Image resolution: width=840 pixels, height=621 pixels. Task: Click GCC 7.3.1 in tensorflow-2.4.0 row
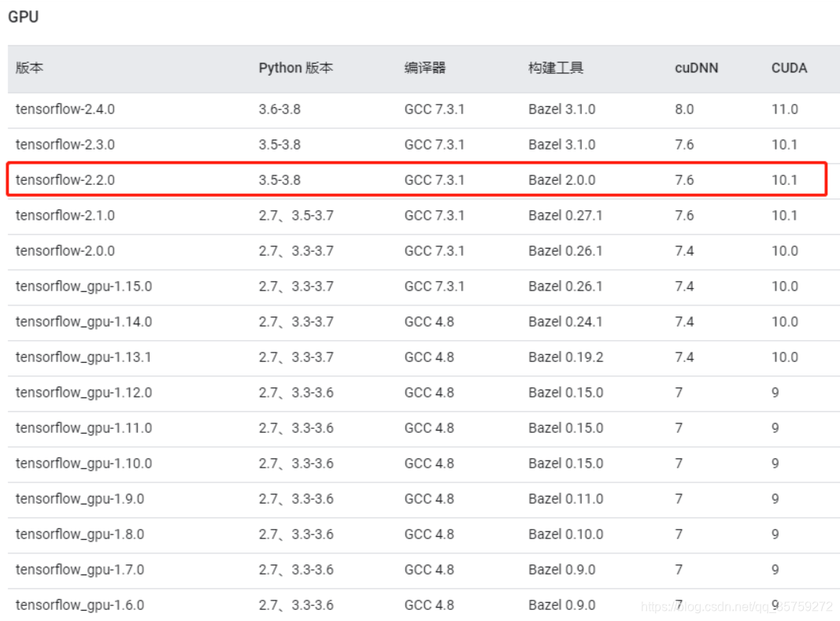click(x=435, y=109)
